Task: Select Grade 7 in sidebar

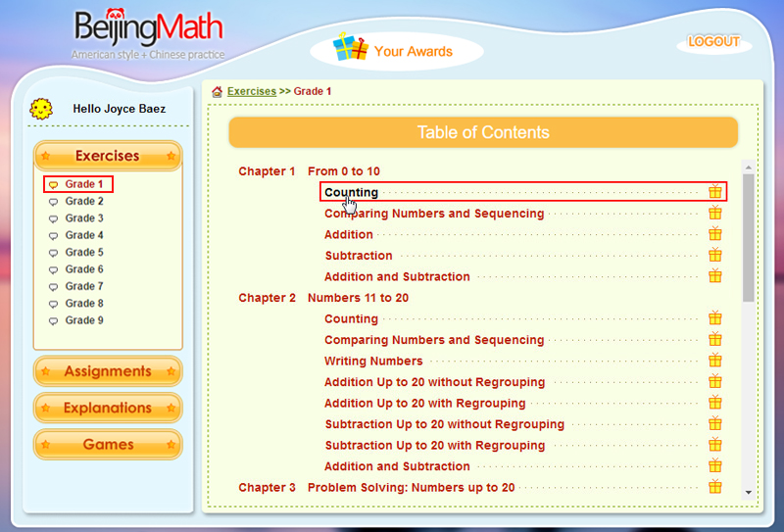Action: click(x=84, y=286)
